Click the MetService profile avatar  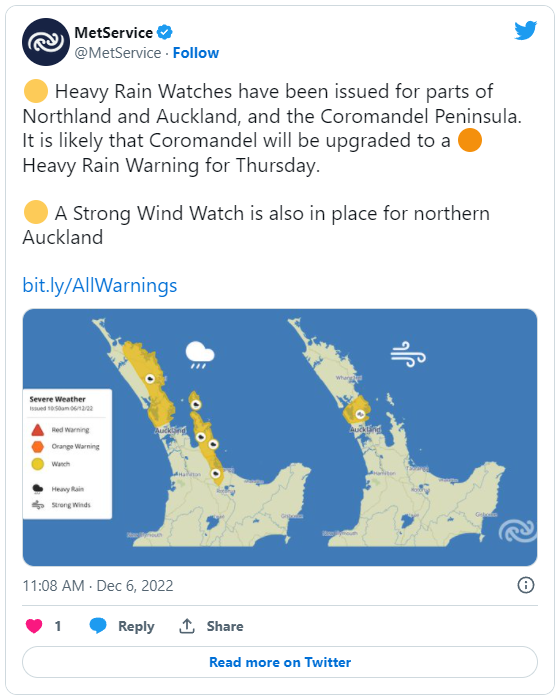tap(46, 42)
